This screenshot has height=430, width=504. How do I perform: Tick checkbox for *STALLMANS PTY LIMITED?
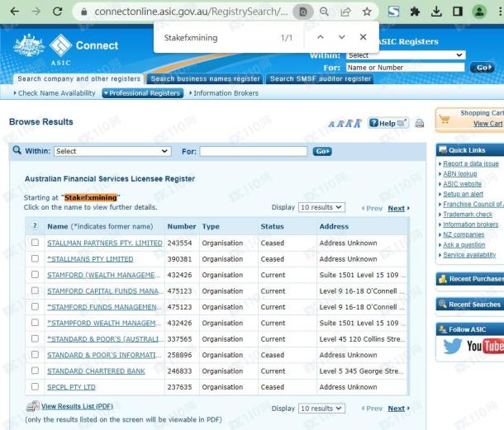click(x=35, y=258)
